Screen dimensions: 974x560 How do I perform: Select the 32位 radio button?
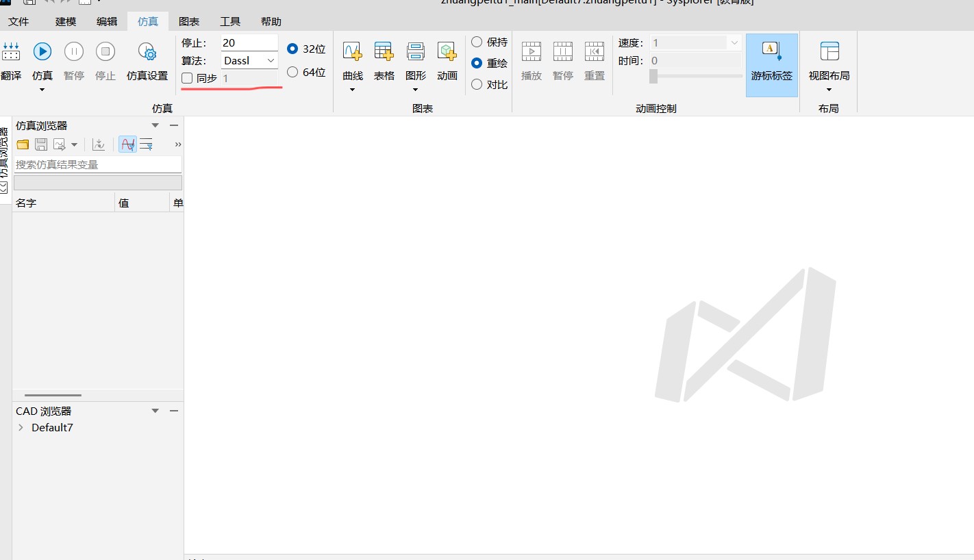pyautogui.click(x=292, y=49)
